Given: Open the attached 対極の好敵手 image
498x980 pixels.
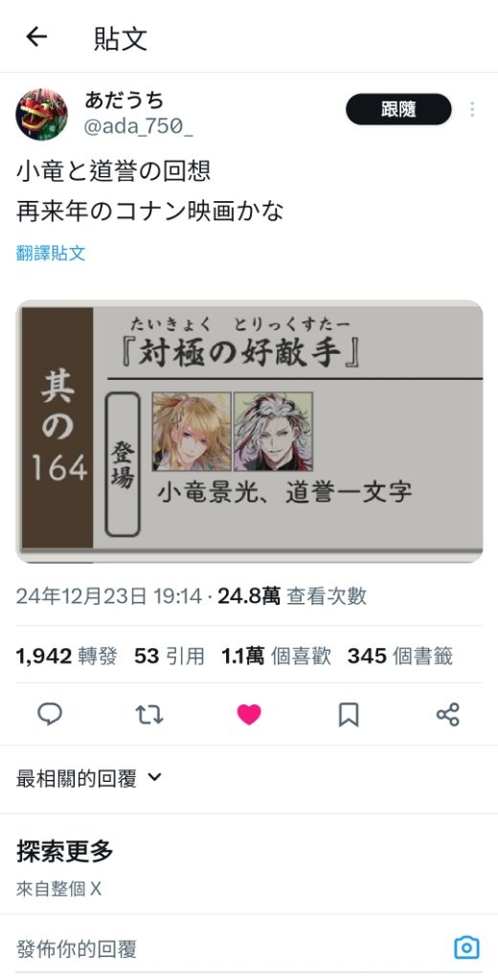Looking at the screenshot, I should [249, 432].
